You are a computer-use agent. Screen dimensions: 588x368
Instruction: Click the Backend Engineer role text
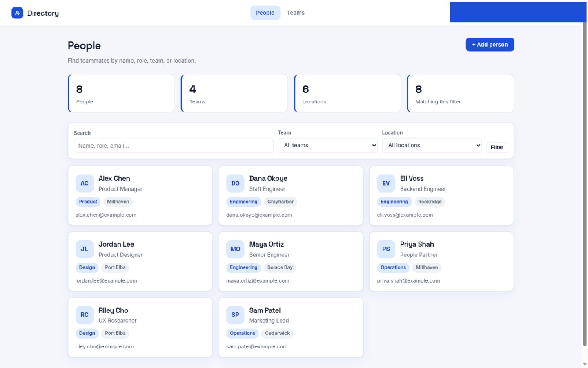tap(423, 189)
